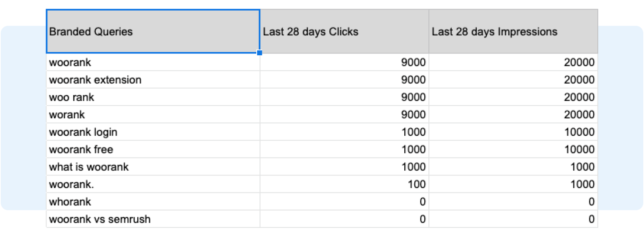Select the 'woorank' query cell

coord(153,62)
